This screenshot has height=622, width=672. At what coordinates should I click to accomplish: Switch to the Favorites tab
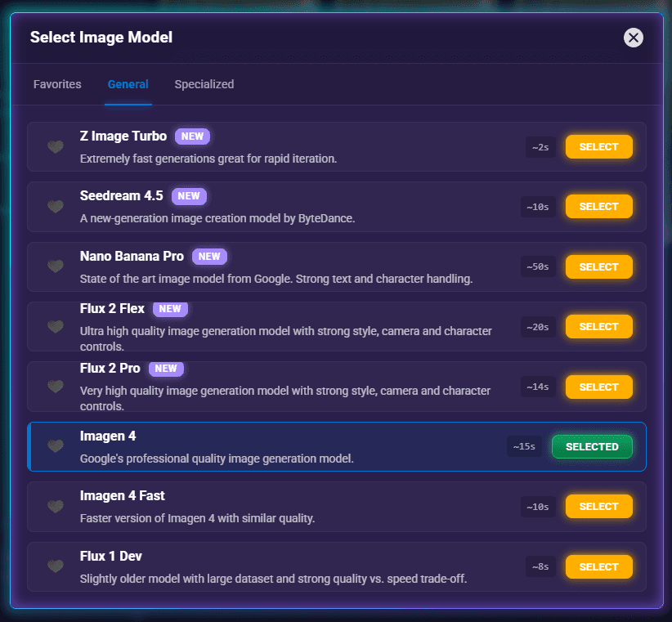click(x=57, y=84)
